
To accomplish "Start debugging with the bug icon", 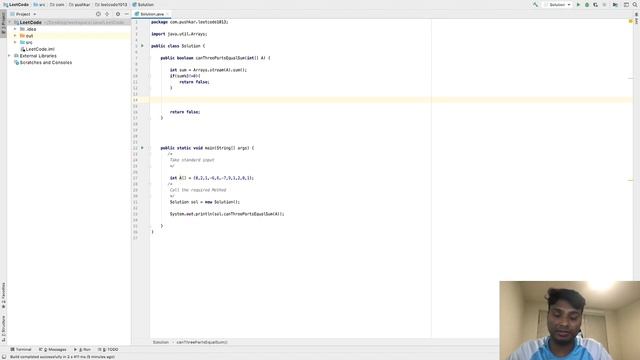I will pyautogui.click(x=587, y=4).
